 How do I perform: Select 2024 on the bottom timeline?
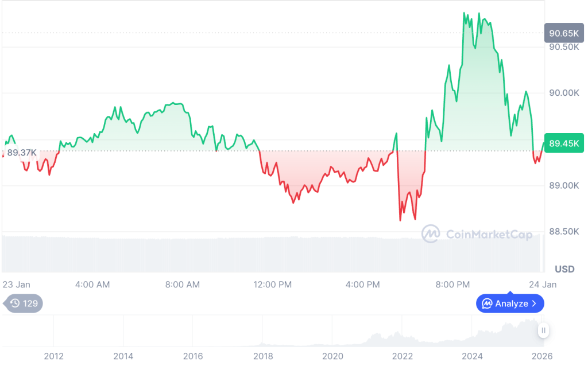(x=473, y=356)
